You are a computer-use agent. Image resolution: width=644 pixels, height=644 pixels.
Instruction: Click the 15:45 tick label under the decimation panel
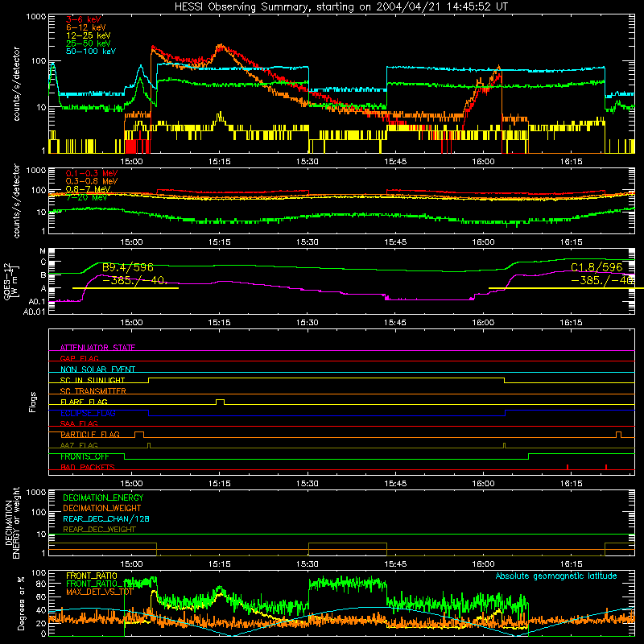click(x=395, y=564)
